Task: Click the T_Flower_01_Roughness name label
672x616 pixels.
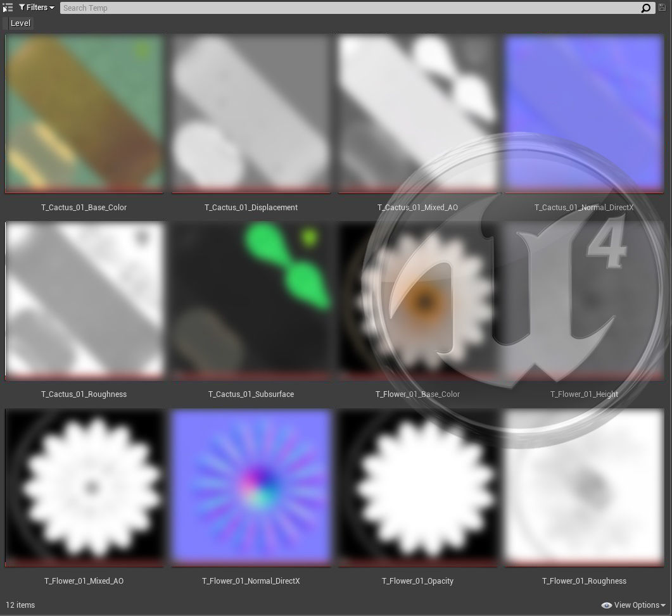Action: pos(584,581)
